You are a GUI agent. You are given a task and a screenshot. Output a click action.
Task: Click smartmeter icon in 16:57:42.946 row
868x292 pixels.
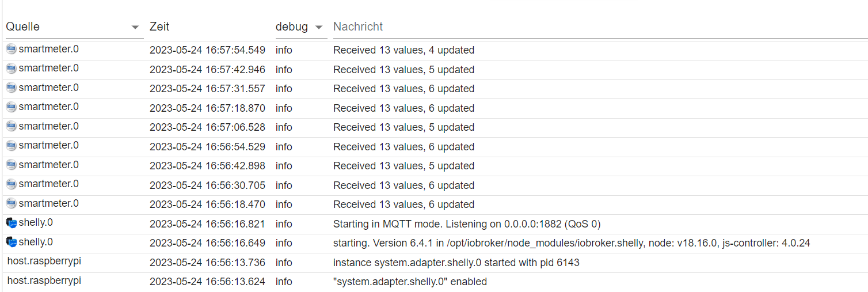[11, 69]
